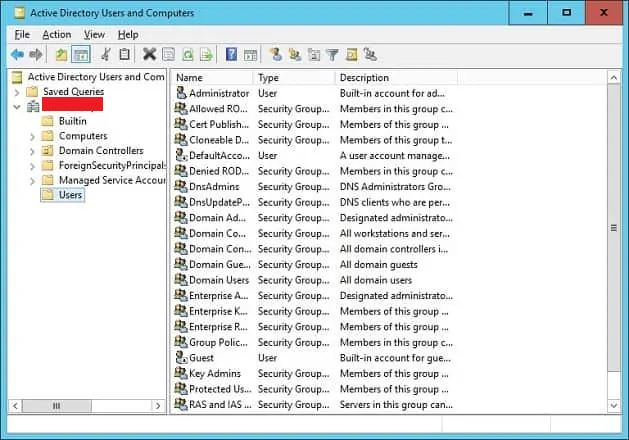The width and height of the screenshot is (629, 440).
Task: Click the Key Admins group icon
Action: click(x=181, y=373)
